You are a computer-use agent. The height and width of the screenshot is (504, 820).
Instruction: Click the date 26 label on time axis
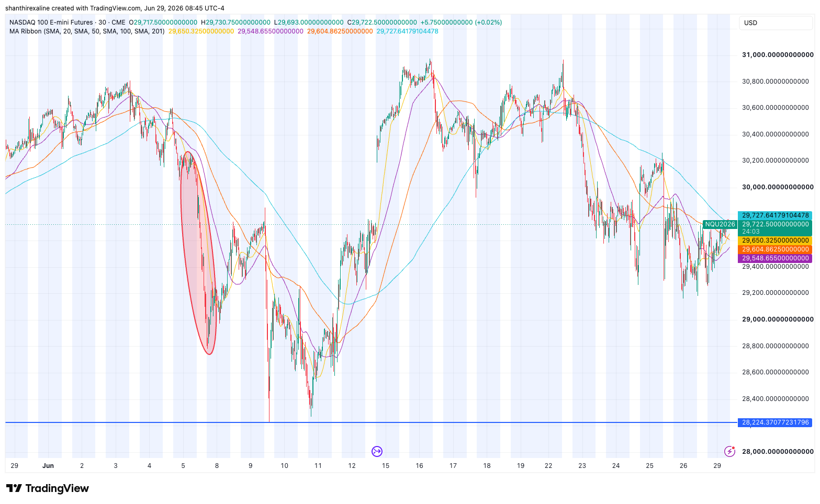[683, 465]
